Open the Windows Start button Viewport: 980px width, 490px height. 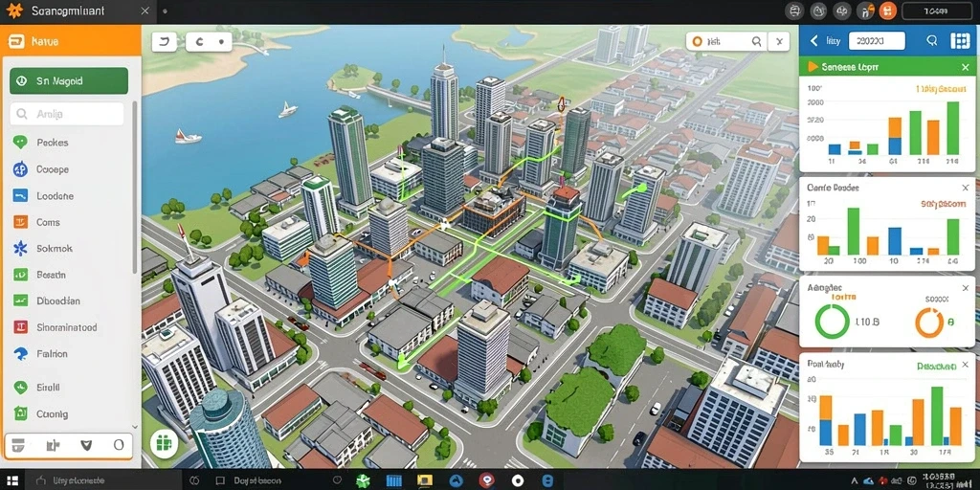coord(11,480)
